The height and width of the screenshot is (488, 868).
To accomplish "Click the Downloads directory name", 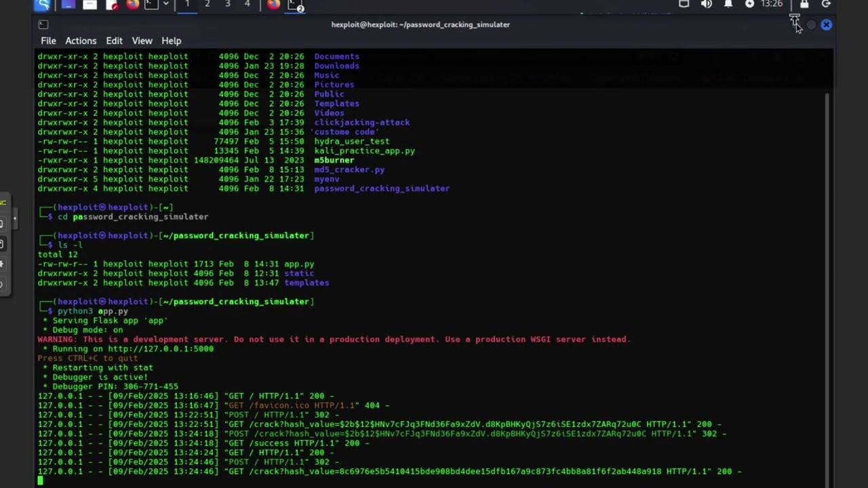I will tap(336, 66).
